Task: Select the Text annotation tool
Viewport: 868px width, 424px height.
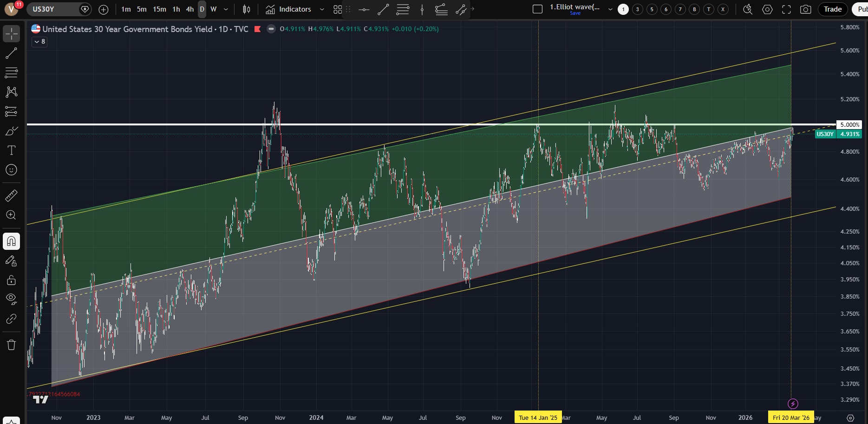Action: [x=12, y=150]
